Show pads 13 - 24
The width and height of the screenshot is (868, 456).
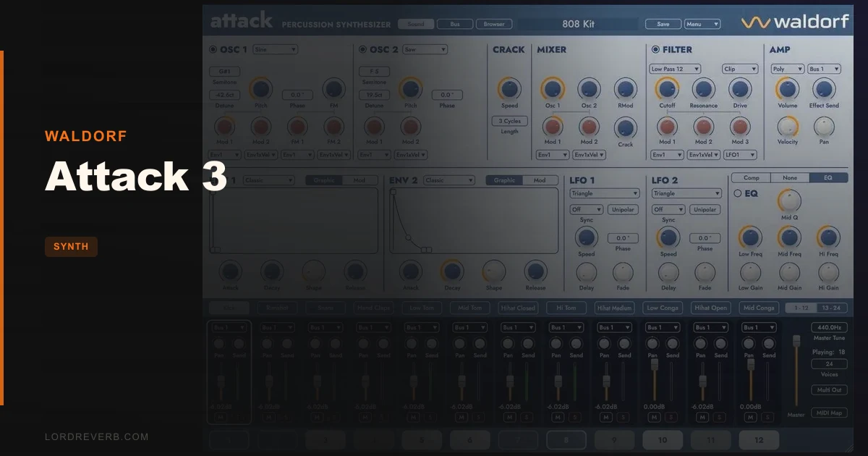click(833, 308)
